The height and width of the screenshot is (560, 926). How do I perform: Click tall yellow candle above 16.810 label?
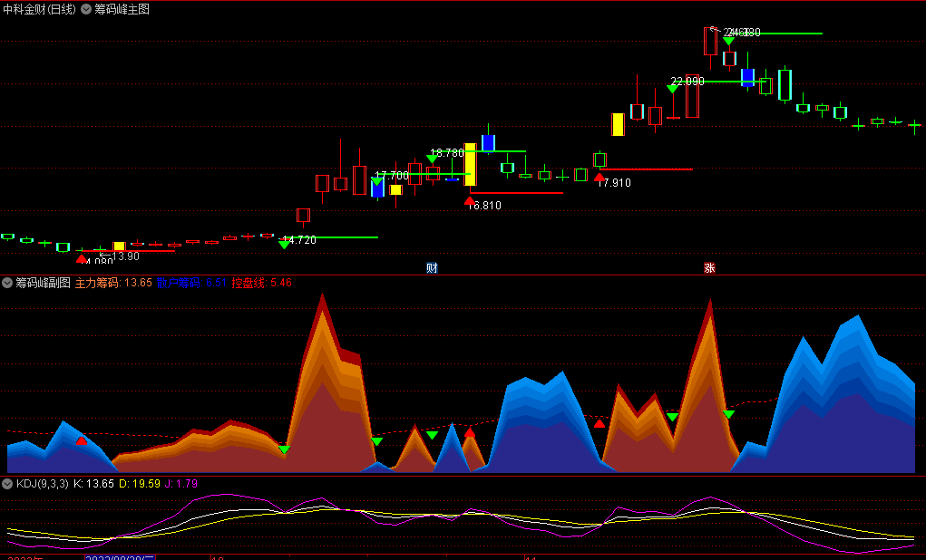point(470,164)
